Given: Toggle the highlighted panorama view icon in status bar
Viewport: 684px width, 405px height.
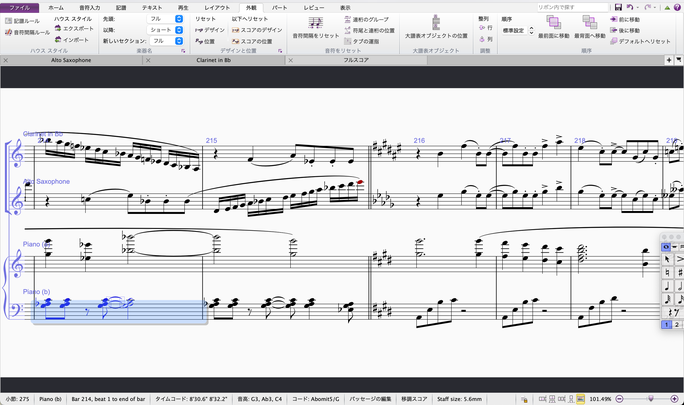Looking at the screenshot, I should 580,399.
